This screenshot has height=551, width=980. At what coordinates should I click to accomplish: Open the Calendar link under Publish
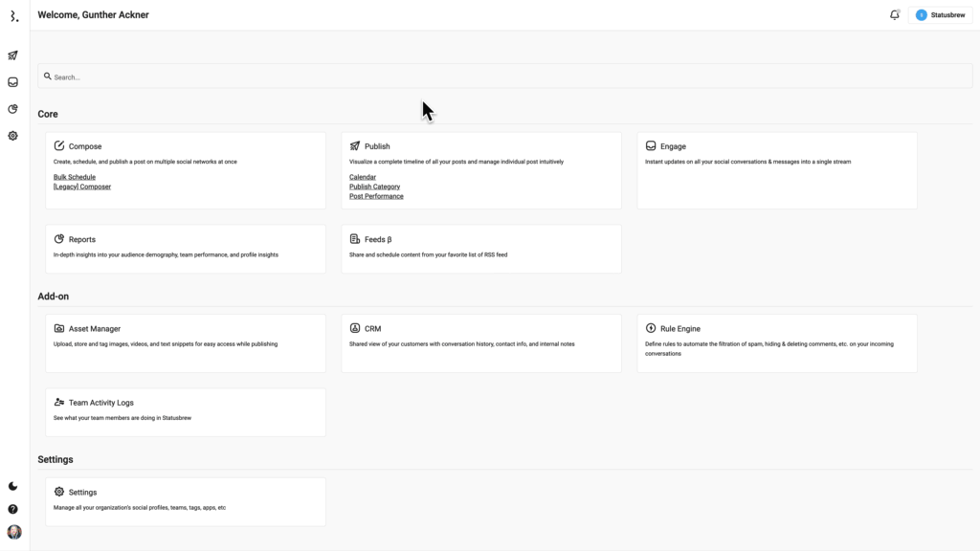[x=363, y=177]
